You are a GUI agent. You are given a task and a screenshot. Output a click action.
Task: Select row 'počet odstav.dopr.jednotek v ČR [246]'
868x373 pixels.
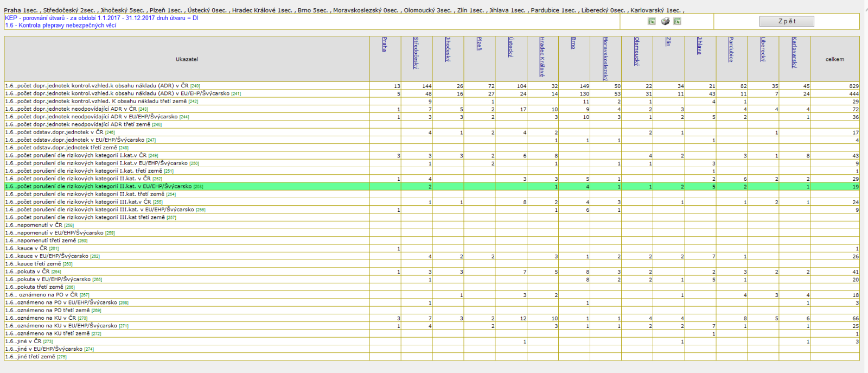point(432,132)
